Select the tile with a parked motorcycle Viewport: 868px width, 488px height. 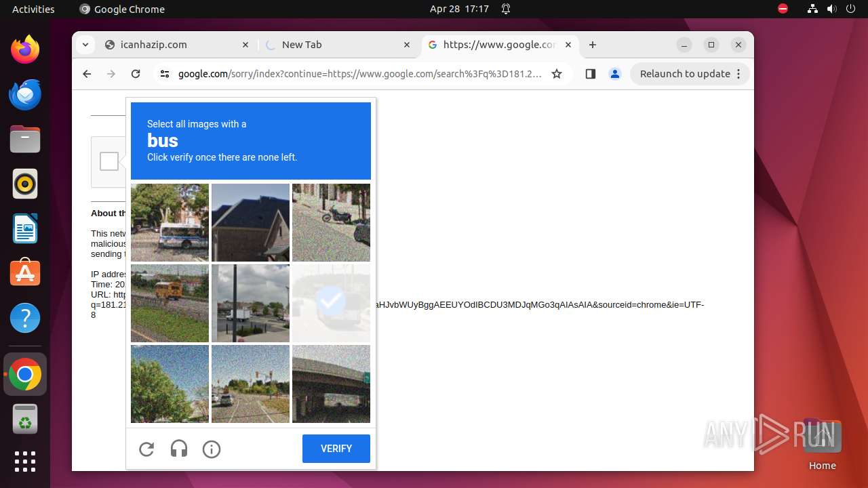tap(331, 222)
